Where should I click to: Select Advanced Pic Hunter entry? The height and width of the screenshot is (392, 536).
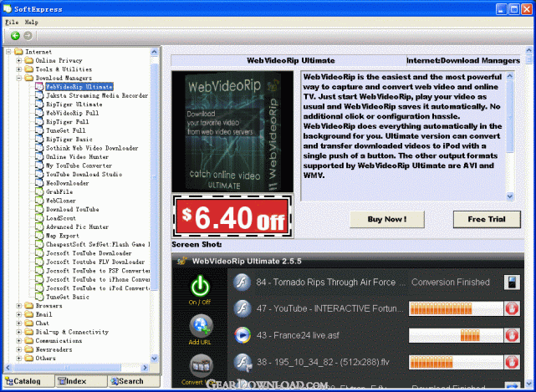77,227
